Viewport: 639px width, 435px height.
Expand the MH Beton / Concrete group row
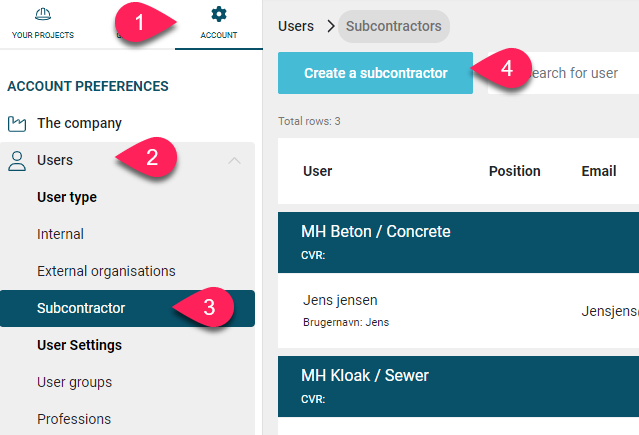458,242
